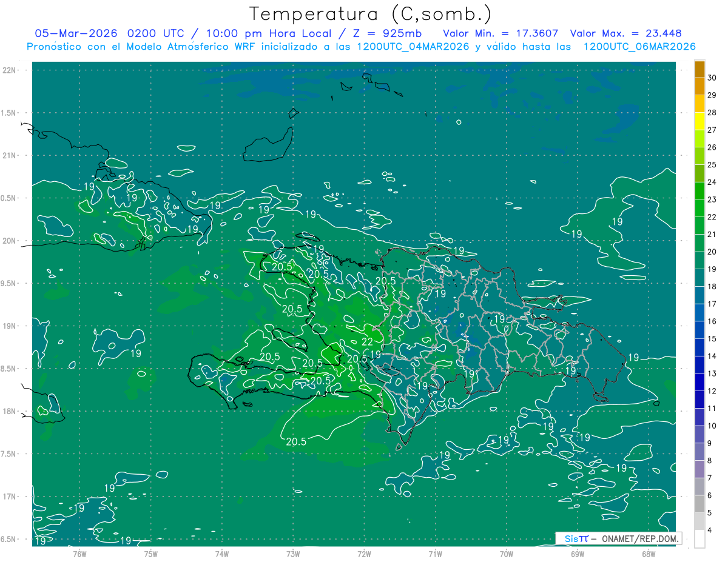Image resolution: width=728 pixels, height=562 pixels.
Task: Click the colorbar label "28"
Action: point(713,112)
